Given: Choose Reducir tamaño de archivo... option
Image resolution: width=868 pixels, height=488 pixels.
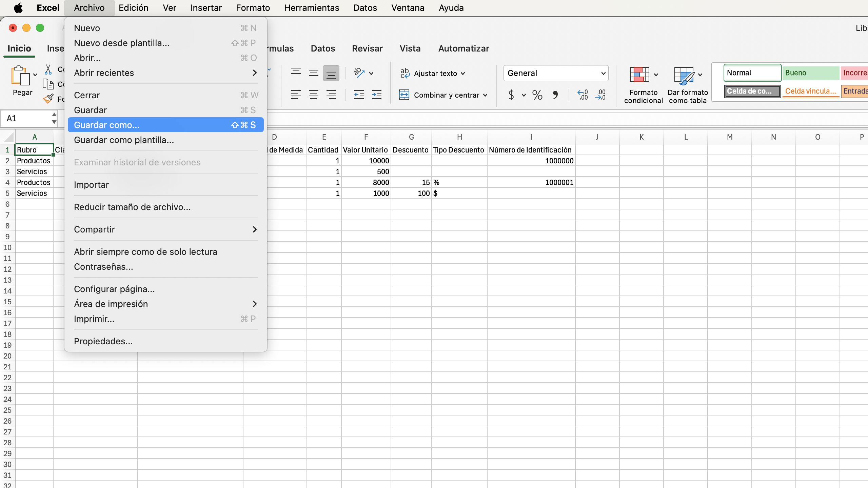Looking at the screenshot, I should (x=132, y=207).
